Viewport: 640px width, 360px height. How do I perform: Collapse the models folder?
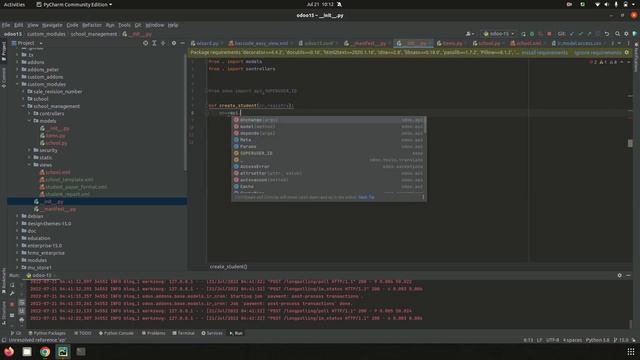click(30, 121)
